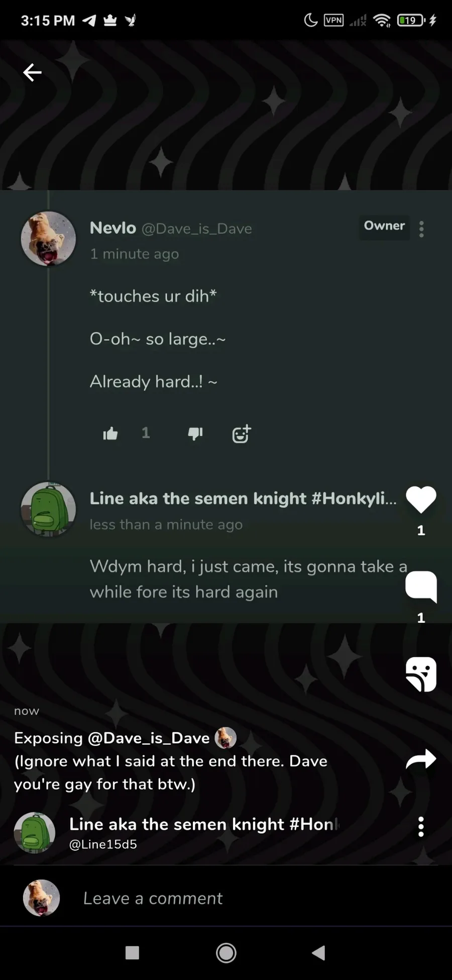Image resolution: width=452 pixels, height=980 pixels.
Task: Tap the Android back triangle button
Action: 318,952
